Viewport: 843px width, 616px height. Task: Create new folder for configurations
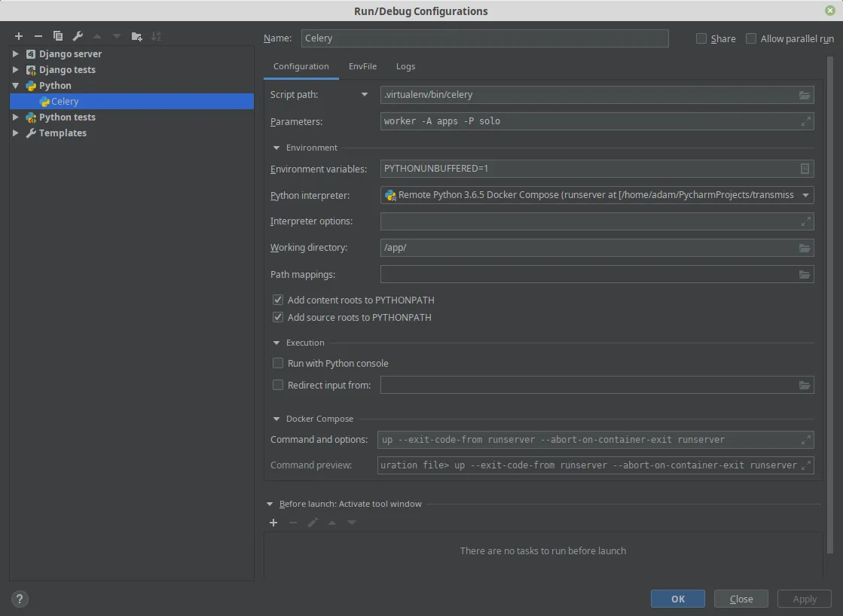point(136,36)
